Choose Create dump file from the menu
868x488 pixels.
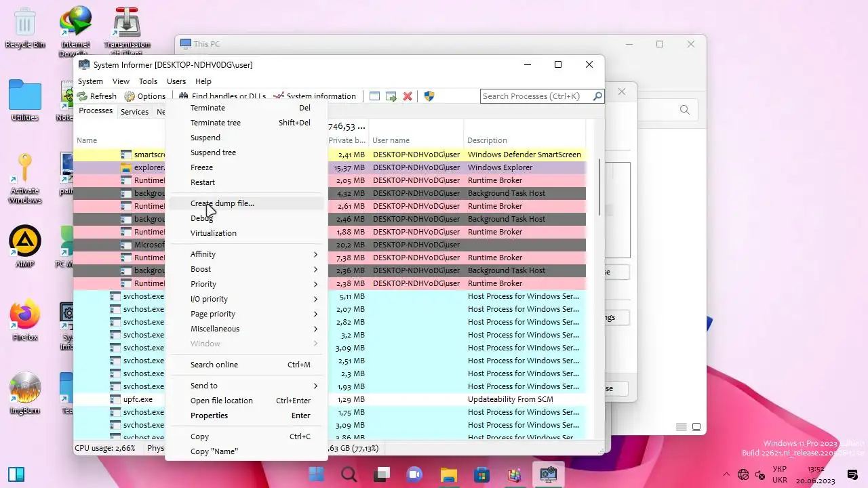pyautogui.click(x=247, y=203)
